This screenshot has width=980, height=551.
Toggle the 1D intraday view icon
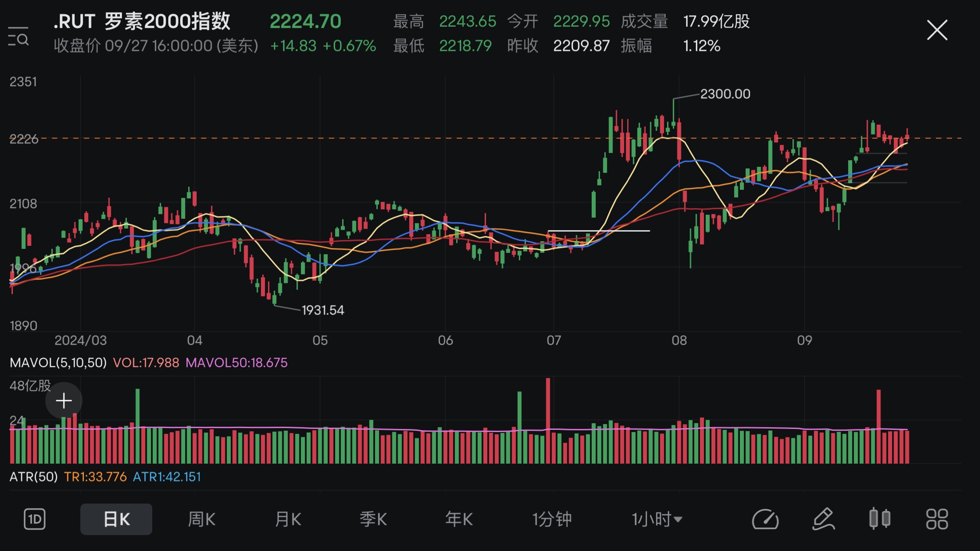click(x=35, y=519)
